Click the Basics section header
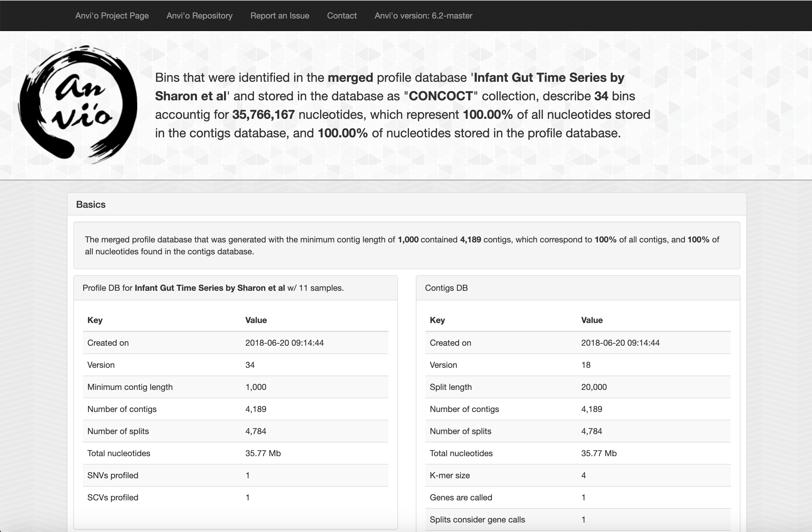The height and width of the screenshot is (532, 812). [91, 204]
